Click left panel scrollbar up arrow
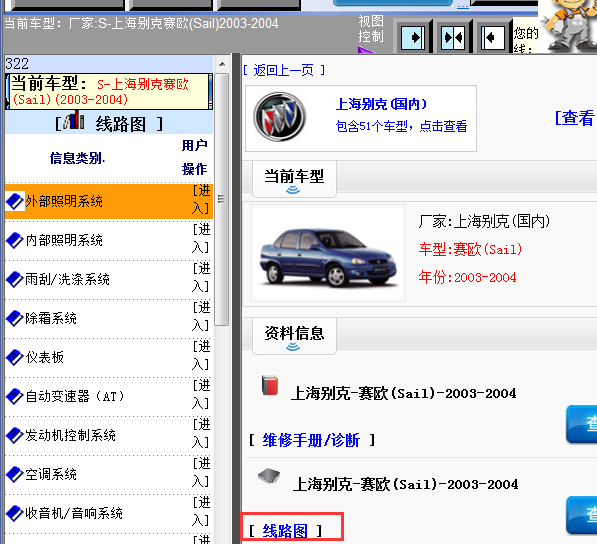The height and width of the screenshot is (544, 597). (x=222, y=64)
